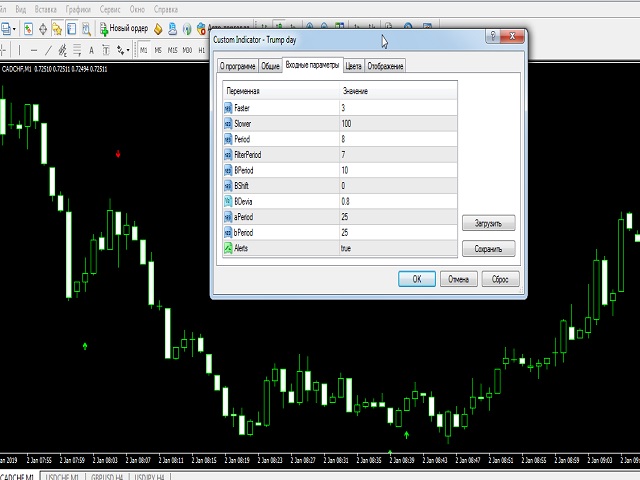Click the Auto trading icon

click(201, 29)
